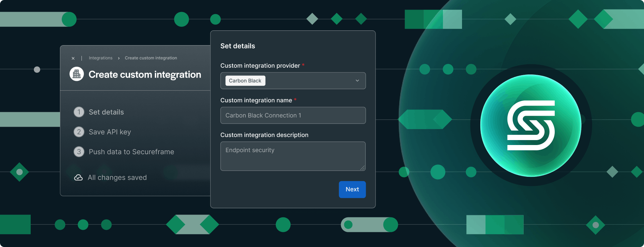
Task: Click the large Secureframe logo
Action: click(531, 125)
